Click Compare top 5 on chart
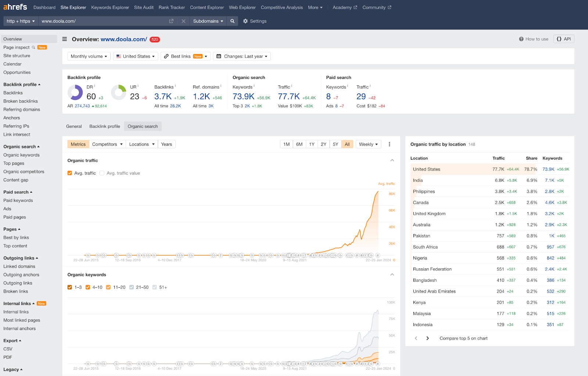This screenshot has height=376, width=588. [463, 338]
